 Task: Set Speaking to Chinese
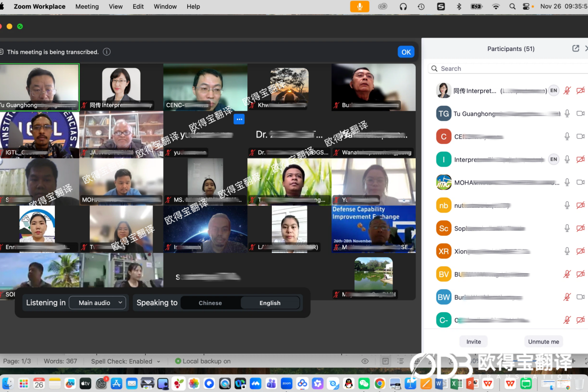[x=210, y=303]
